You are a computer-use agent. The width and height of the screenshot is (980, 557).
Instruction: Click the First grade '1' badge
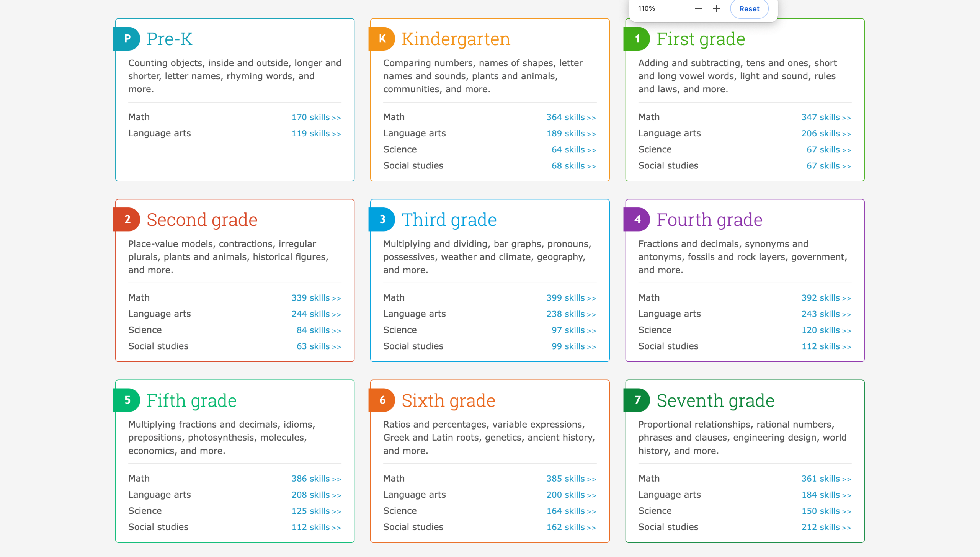tap(637, 39)
